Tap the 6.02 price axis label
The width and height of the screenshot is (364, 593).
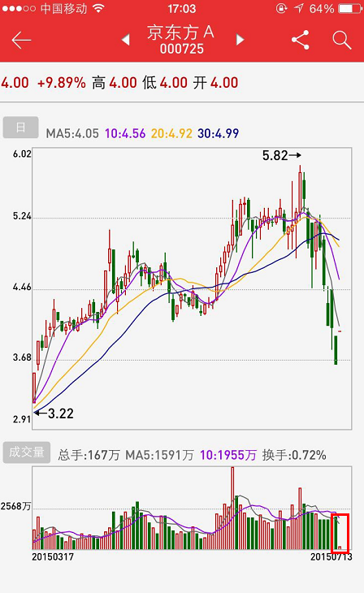coord(22,154)
